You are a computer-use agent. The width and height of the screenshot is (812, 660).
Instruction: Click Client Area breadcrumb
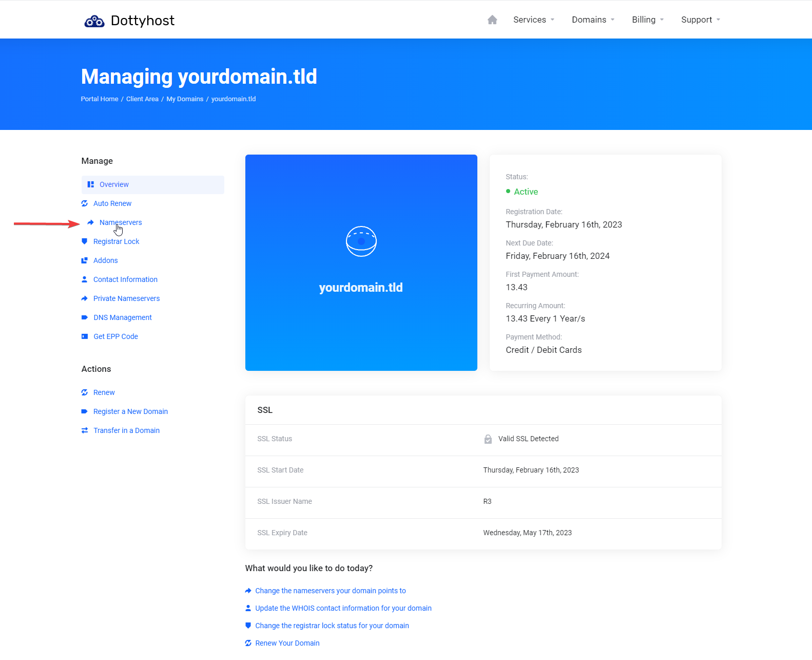(142, 99)
